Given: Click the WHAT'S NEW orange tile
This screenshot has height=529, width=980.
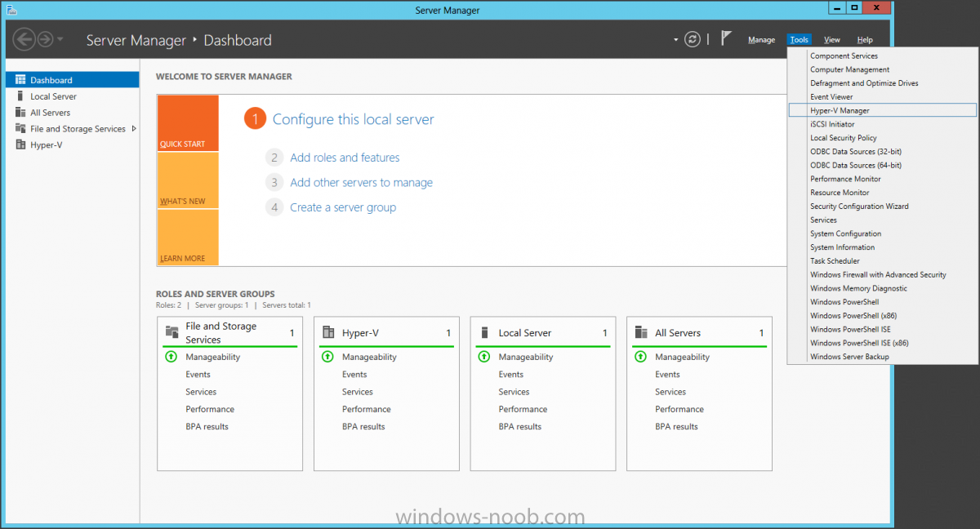Looking at the screenshot, I should (187, 180).
